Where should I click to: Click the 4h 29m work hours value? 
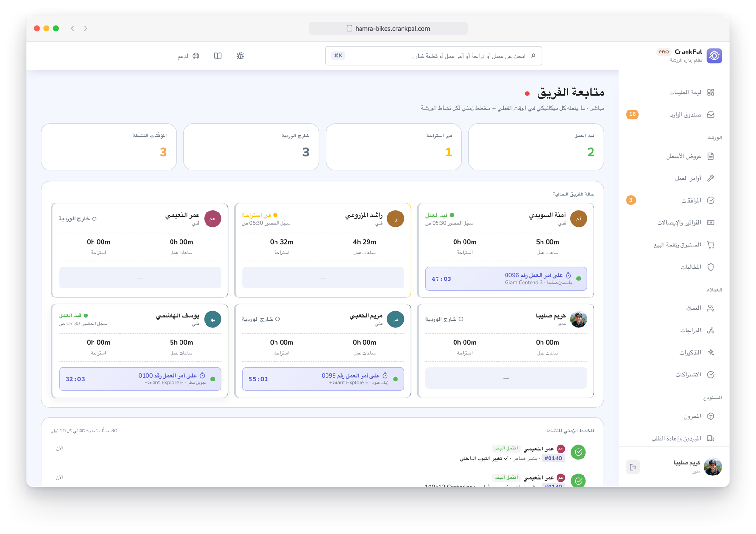pos(364,242)
